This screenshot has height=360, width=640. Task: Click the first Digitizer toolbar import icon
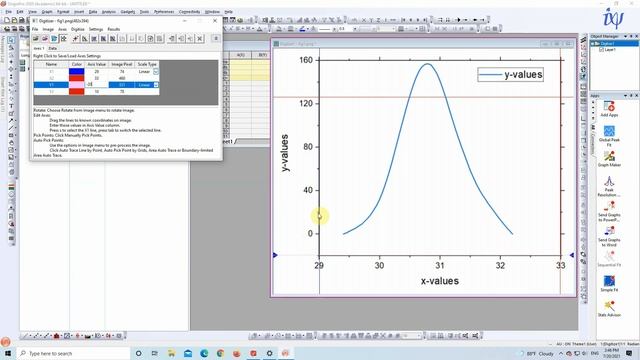pyautogui.click(x=36, y=38)
